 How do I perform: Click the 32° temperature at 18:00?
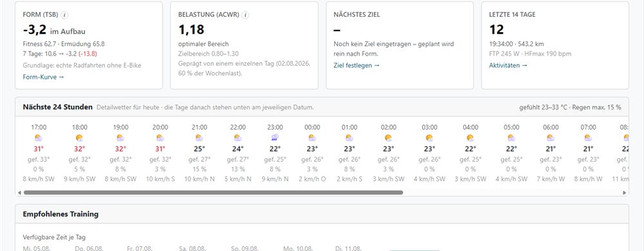79,148
